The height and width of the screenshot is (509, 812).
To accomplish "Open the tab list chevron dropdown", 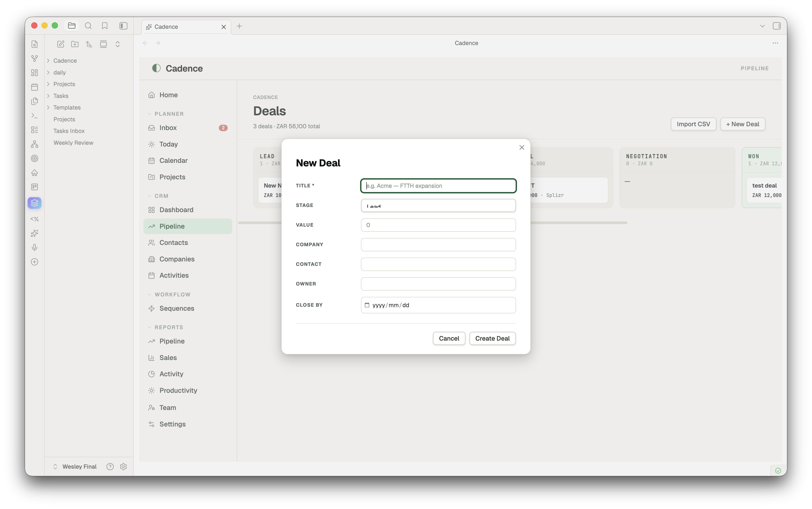I will (x=762, y=26).
